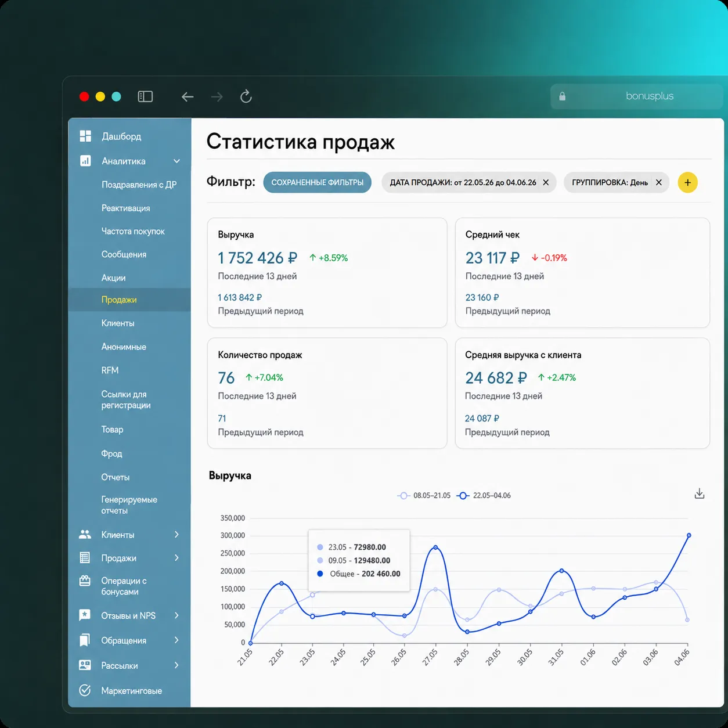The image size is (728, 728).
Task: Remove the ГРУППИРОВКА: День filter chip
Action: 659,182
